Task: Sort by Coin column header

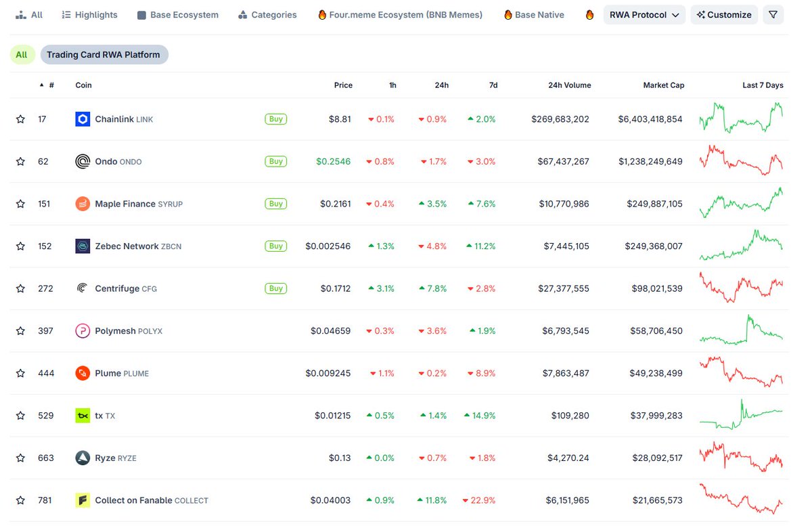Action: tap(83, 85)
